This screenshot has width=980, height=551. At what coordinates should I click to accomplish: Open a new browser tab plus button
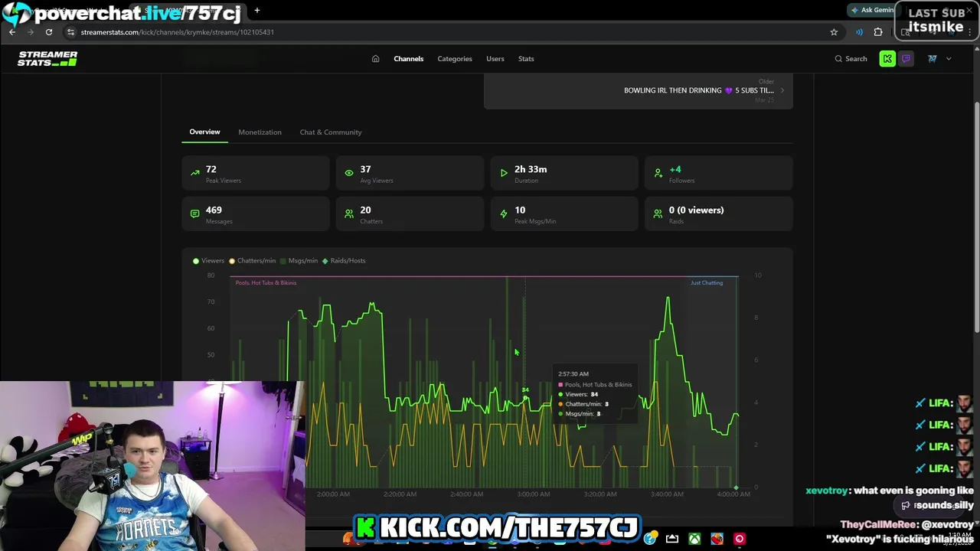click(x=257, y=11)
